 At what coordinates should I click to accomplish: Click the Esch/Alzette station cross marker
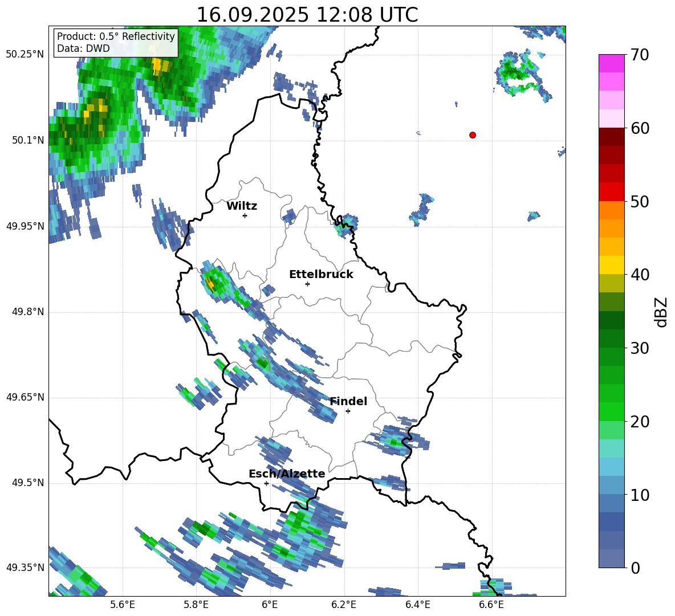point(266,483)
